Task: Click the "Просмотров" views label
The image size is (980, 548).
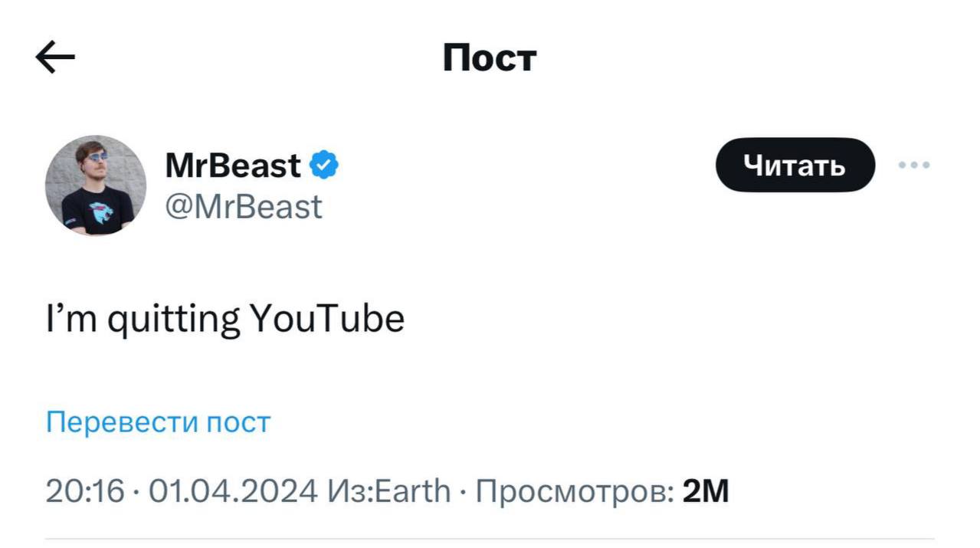Action: [575, 491]
